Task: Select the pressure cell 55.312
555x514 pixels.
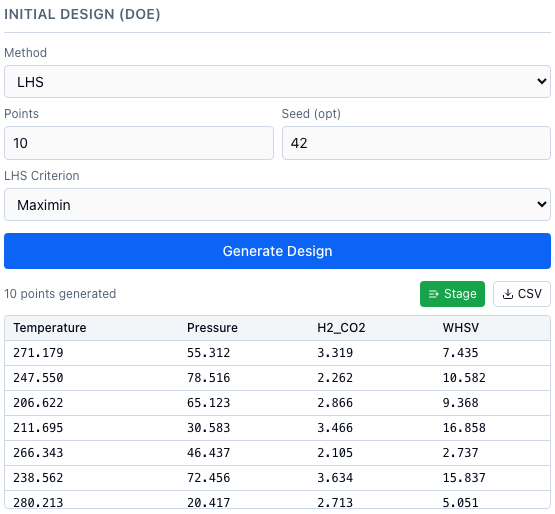Action: point(208,353)
